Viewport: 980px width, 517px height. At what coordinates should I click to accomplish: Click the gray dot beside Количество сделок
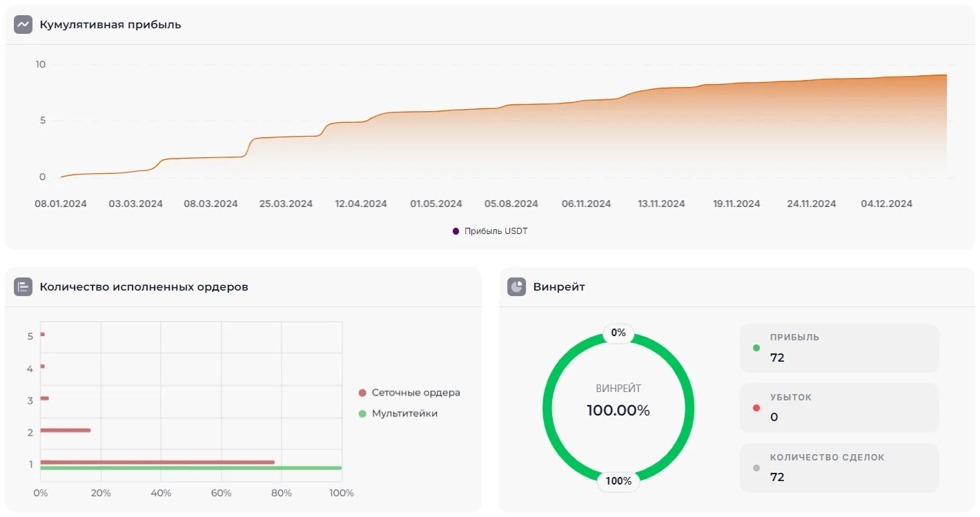tap(756, 468)
